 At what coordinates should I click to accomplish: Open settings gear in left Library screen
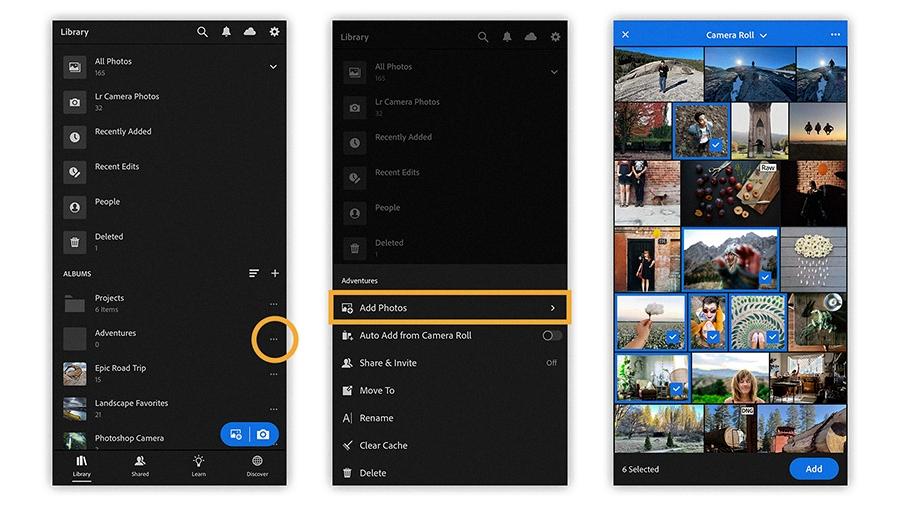274,32
